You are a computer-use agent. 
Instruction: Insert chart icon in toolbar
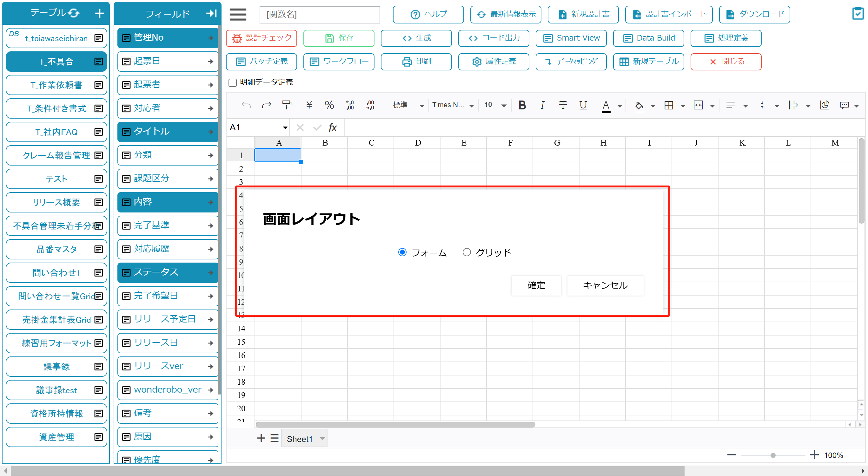(x=825, y=105)
